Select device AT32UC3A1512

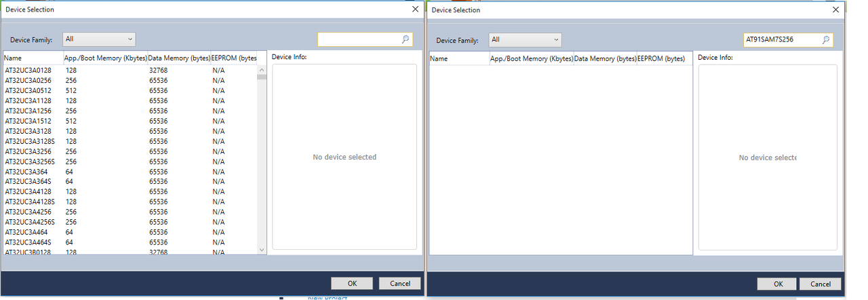[x=129, y=121]
